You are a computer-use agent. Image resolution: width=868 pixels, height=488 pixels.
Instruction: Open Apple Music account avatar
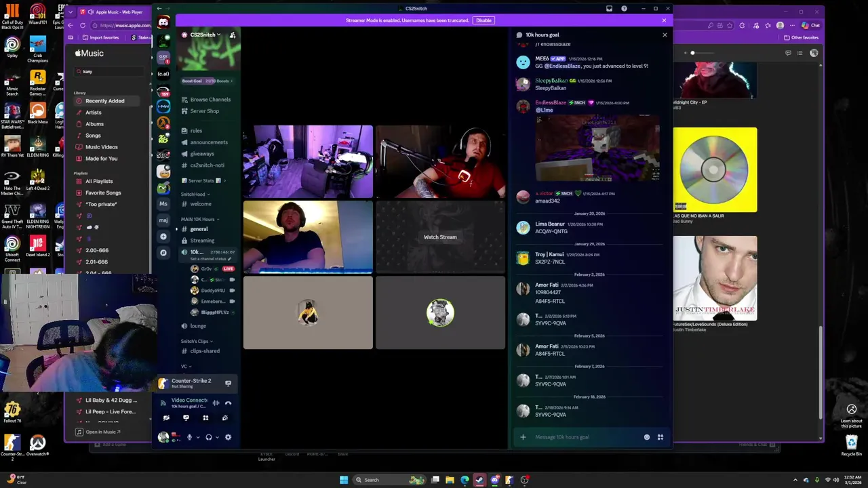click(x=814, y=53)
